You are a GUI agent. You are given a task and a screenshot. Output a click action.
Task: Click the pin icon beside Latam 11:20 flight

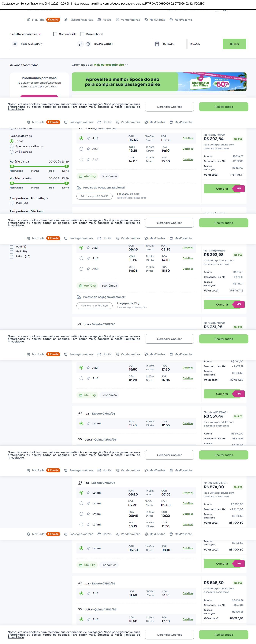point(88,423)
